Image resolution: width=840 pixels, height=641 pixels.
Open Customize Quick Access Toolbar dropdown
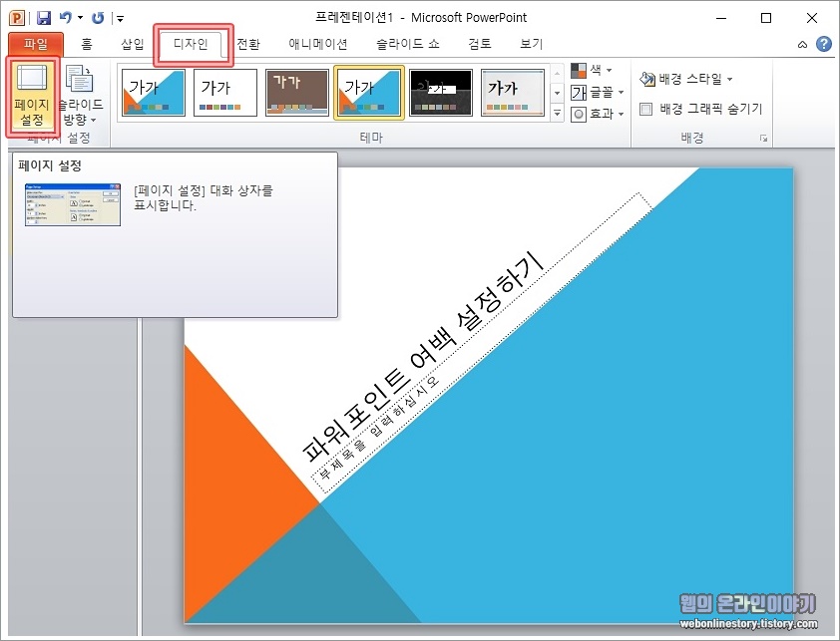point(120,19)
